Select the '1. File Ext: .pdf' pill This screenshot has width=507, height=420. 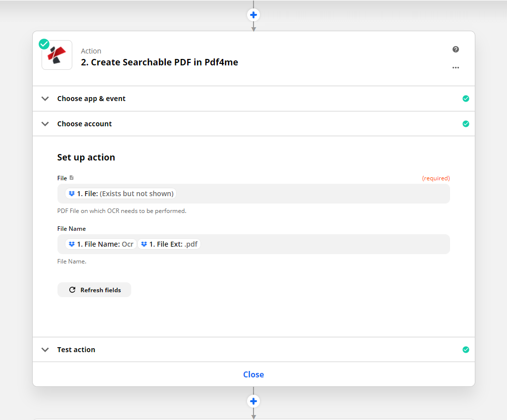(169, 244)
